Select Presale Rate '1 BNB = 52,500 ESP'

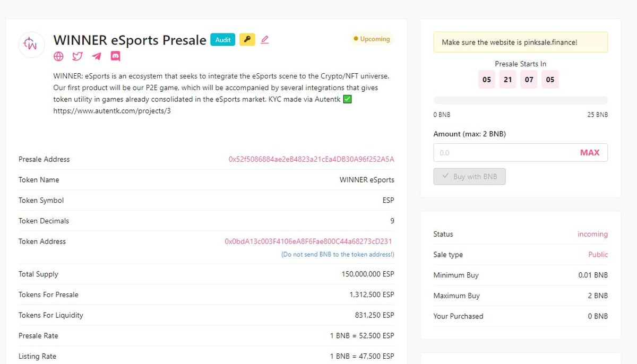[x=362, y=336]
